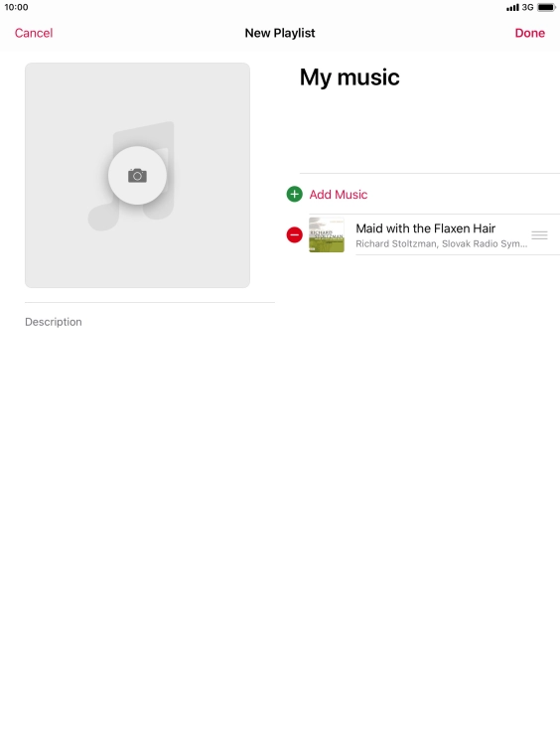Tap the green plus Add Music icon
560x747 pixels.
coord(294,194)
